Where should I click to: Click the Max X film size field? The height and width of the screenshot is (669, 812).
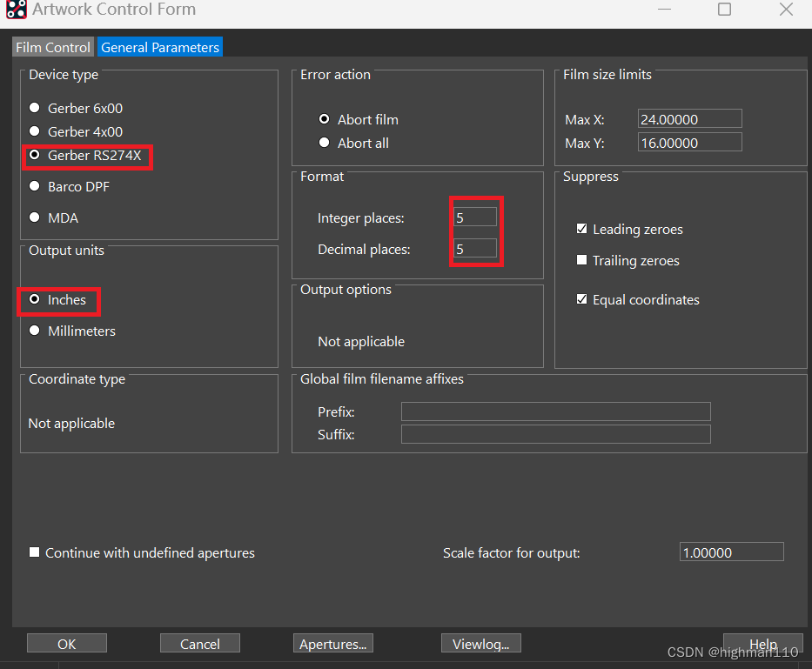689,119
